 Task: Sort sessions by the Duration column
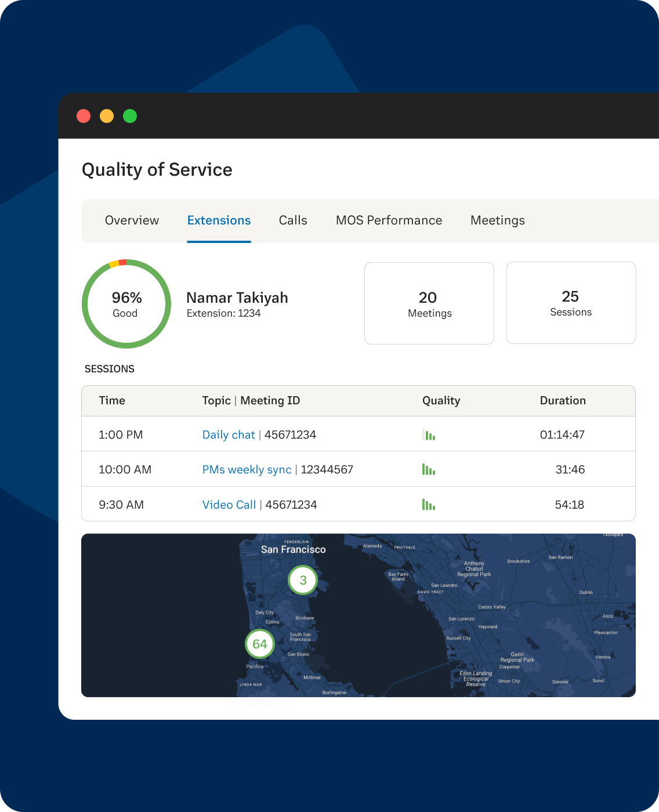coord(563,400)
